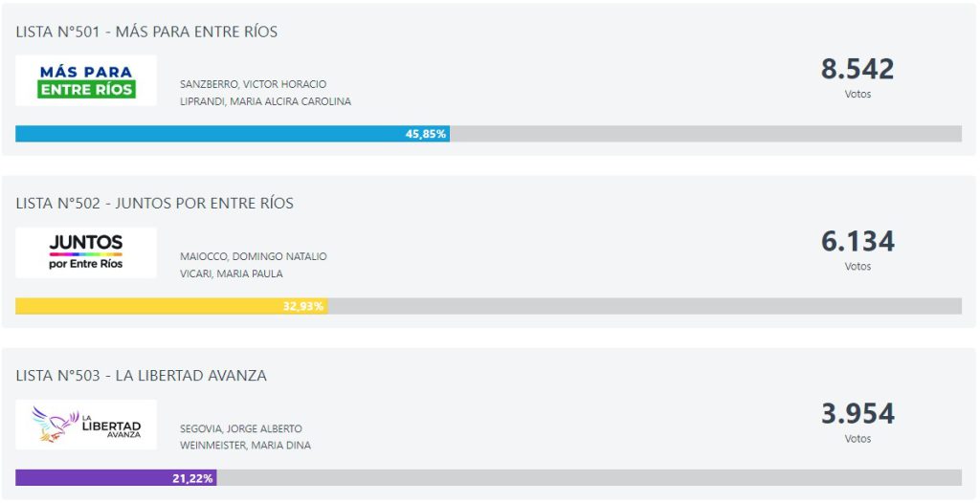This screenshot has height=503, width=980.
Task: Click the yellow 32,93% progress bar
Action: click(171, 306)
